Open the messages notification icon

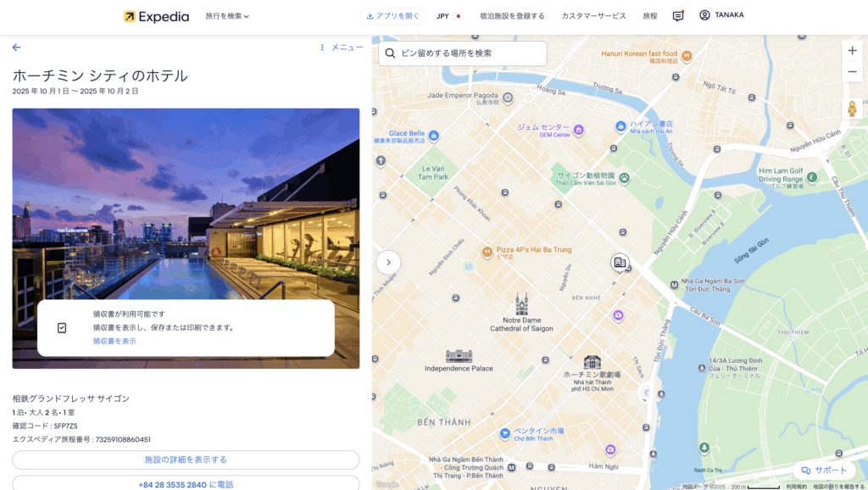[x=677, y=16]
